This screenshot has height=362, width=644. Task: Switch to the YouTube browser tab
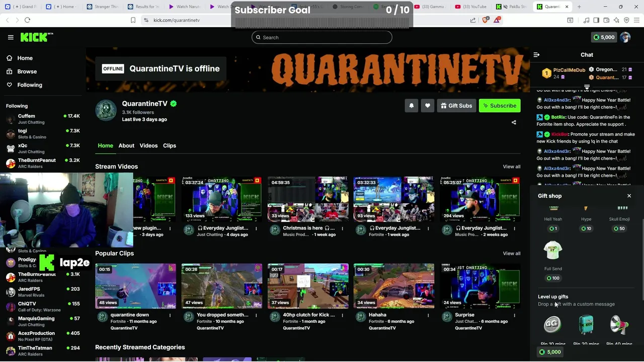point(470,7)
